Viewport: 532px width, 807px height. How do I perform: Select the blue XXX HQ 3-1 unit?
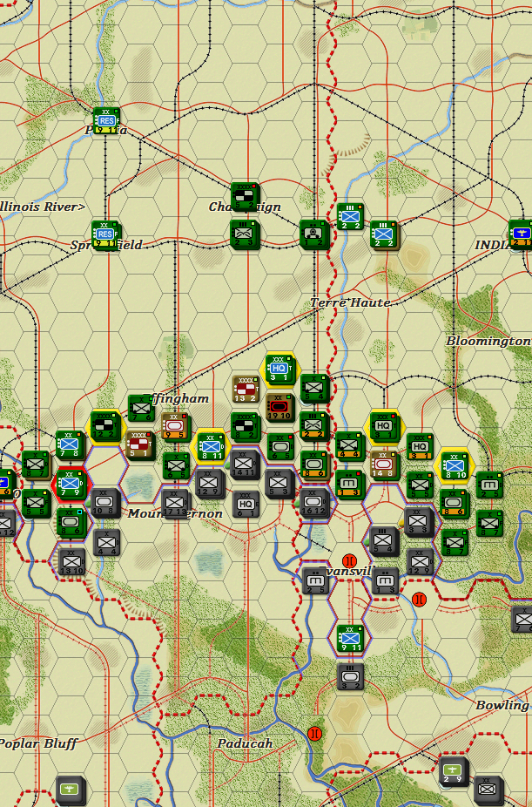(x=279, y=369)
